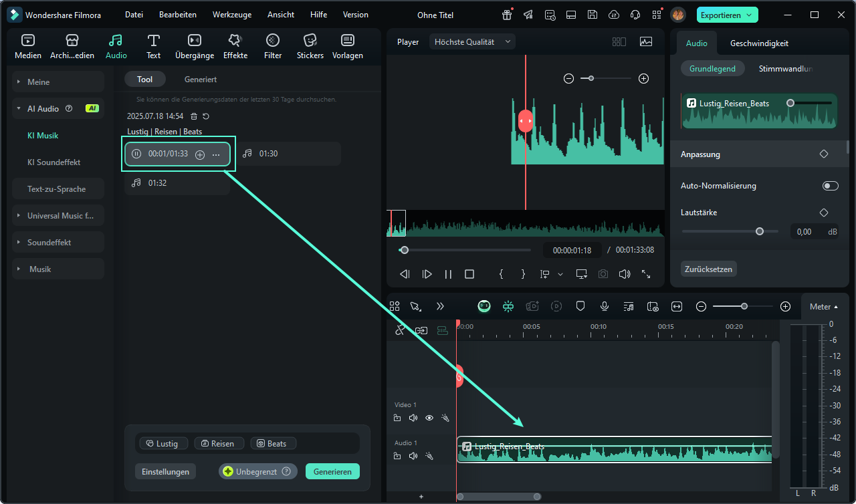
Task: Add the 00:01/01:33 track via plus icon
Action: [200, 154]
